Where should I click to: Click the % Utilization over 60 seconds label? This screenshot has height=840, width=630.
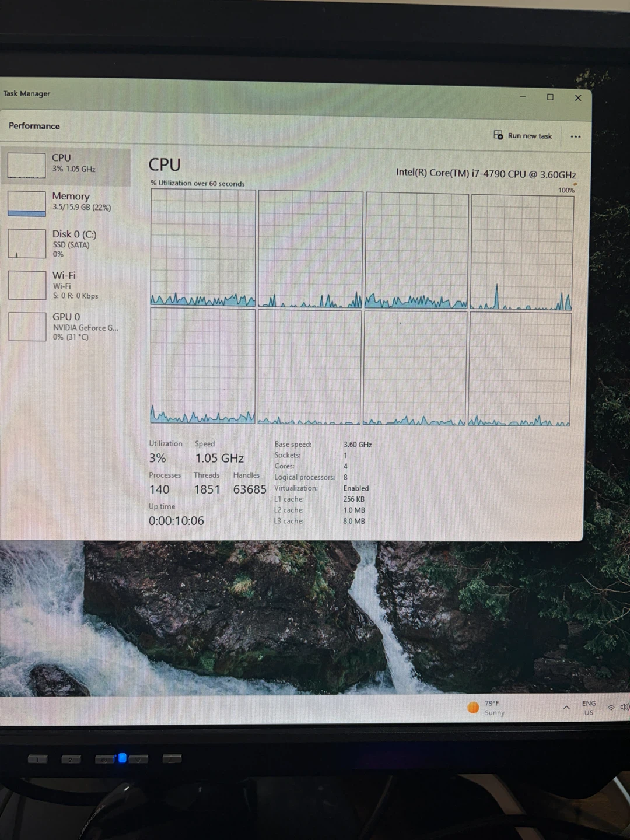(197, 183)
